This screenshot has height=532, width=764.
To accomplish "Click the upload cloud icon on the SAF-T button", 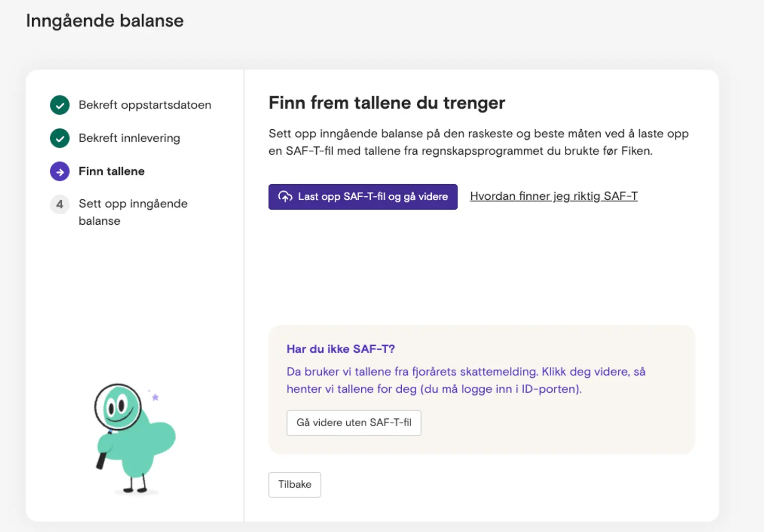I will (x=285, y=197).
